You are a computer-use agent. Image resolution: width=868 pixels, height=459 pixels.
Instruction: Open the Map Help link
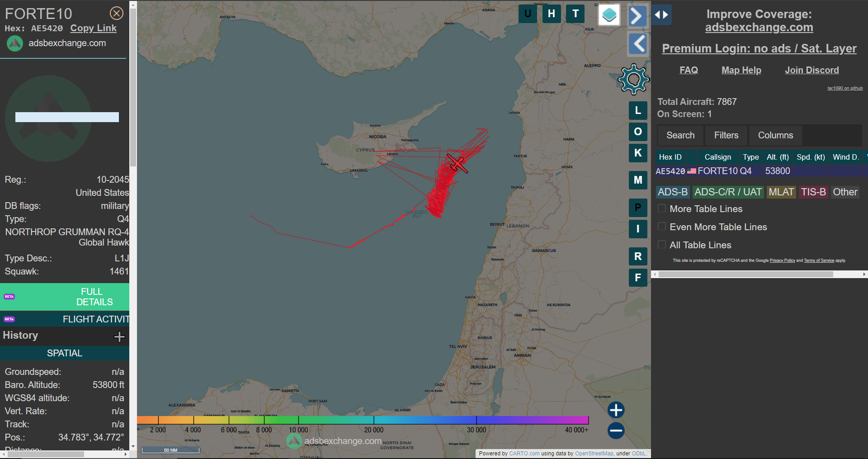point(741,70)
